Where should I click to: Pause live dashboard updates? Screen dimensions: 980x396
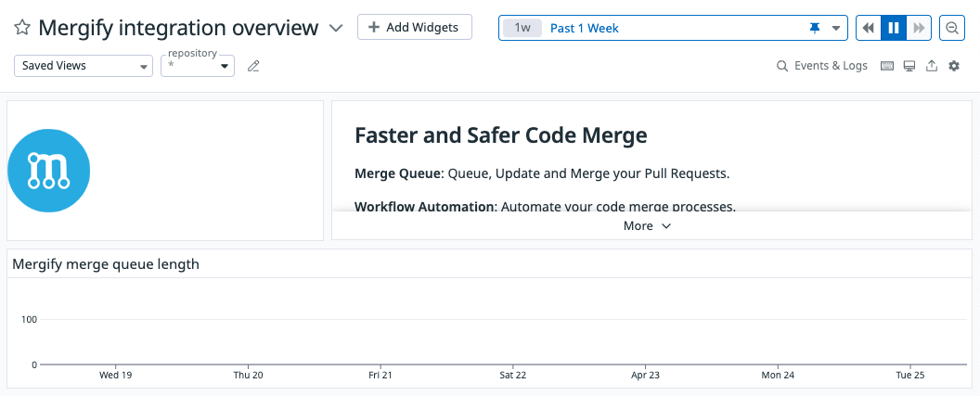[894, 28]
